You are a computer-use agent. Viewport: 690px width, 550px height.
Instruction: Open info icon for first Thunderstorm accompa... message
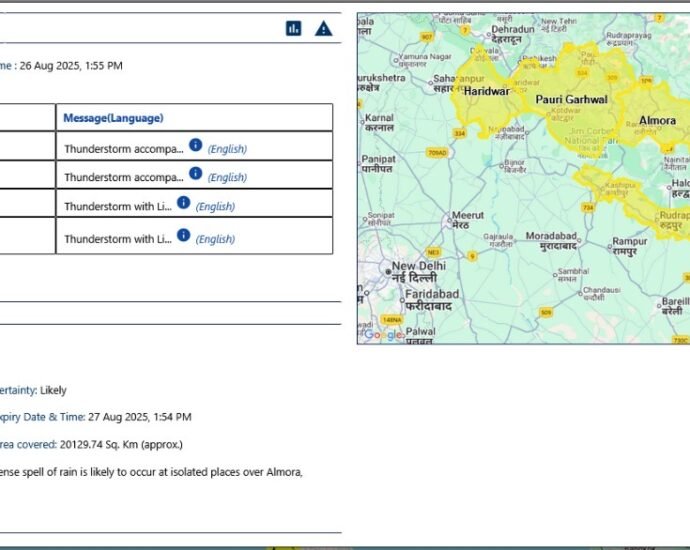[196, 146]
